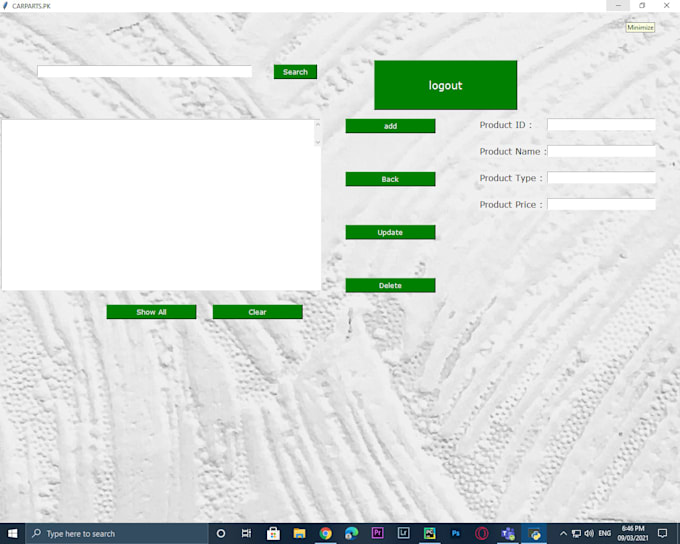Click the Delete button
The width and height of the screenshot is (680, 544).
tap(390, 285)
